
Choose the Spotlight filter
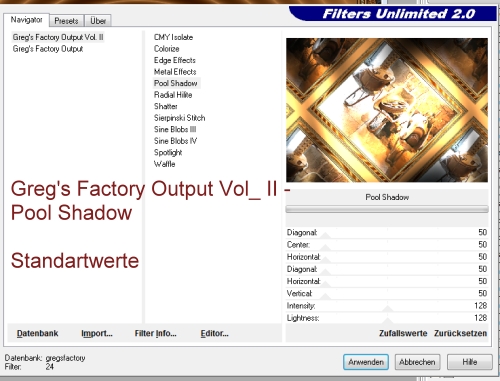click(x=168, y=153)
